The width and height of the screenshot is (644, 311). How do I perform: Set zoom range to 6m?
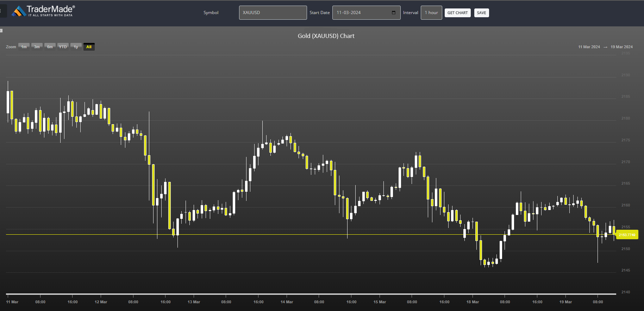(50, 47)
